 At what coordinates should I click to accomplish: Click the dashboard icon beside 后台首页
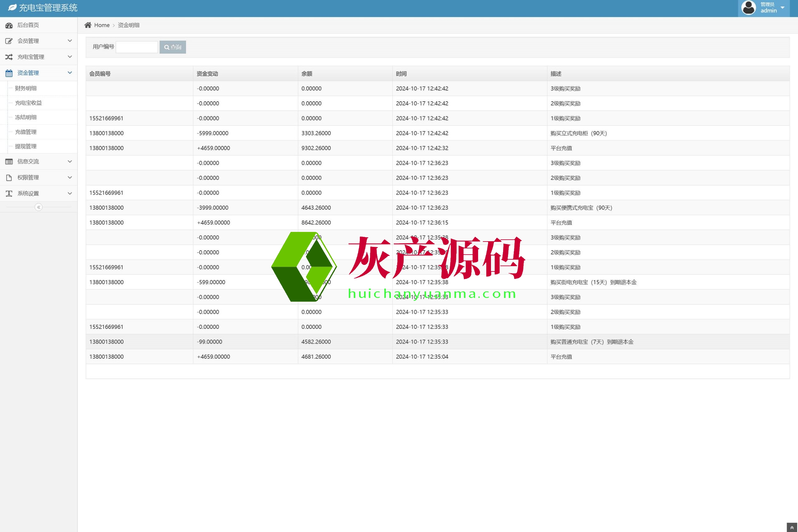click(x=9, y=25)
